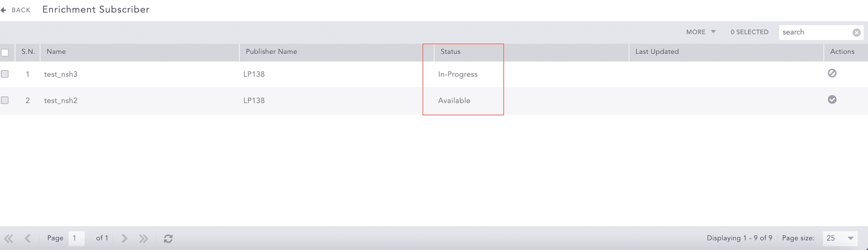Click the Last Updated column header

657,52
